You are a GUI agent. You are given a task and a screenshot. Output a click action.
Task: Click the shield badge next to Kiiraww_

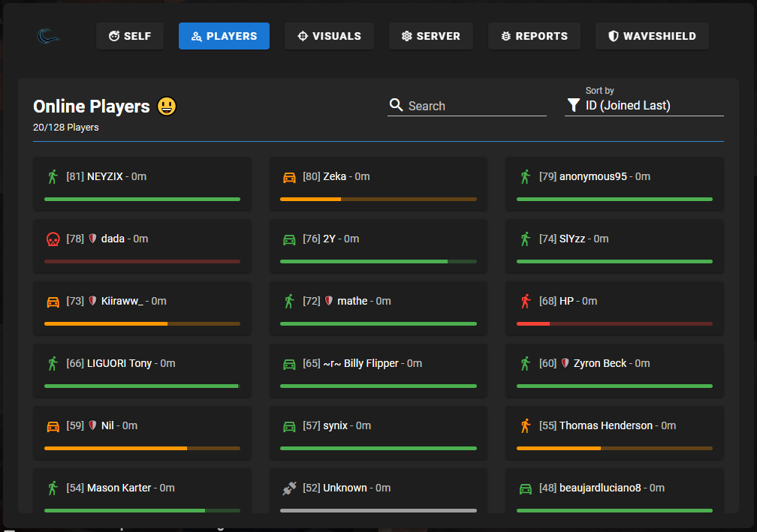93,300
